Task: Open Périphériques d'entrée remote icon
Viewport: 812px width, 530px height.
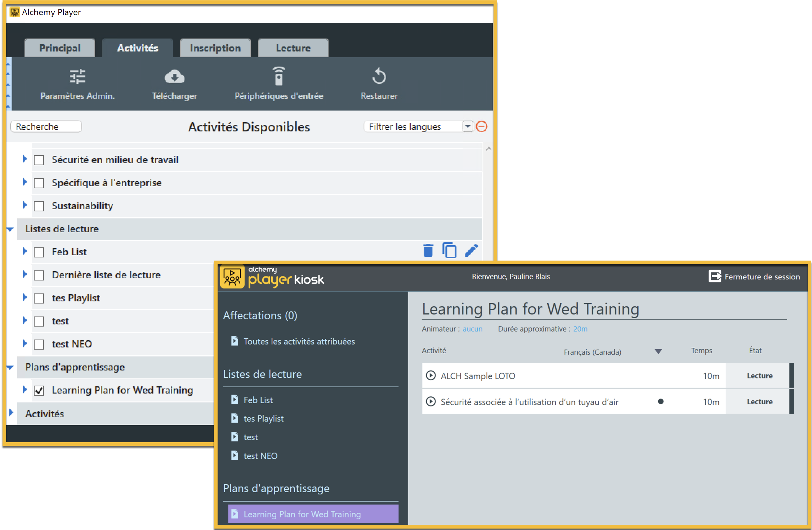Action: pos(279,76)
